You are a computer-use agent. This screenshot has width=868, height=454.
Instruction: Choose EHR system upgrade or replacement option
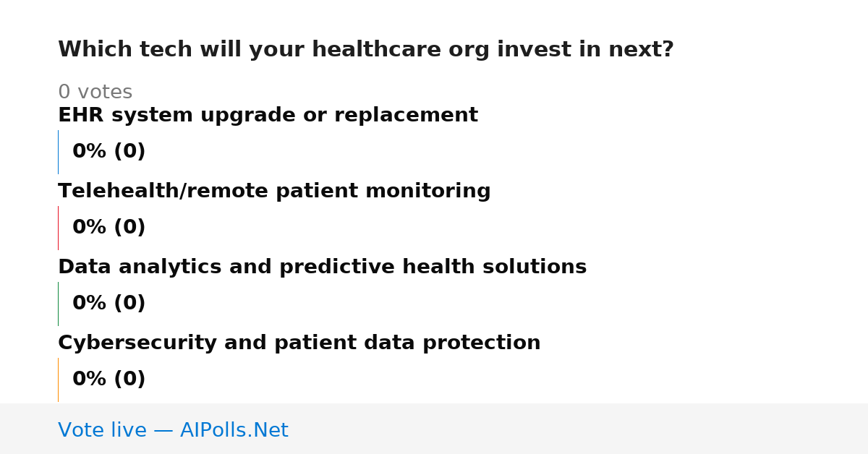[268, 116]
